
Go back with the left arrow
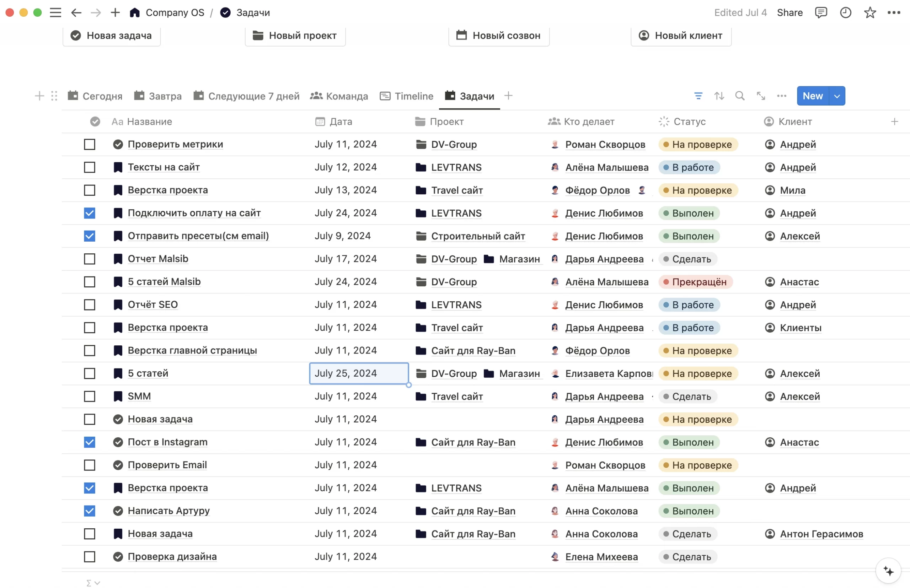(x=76, y=12)
